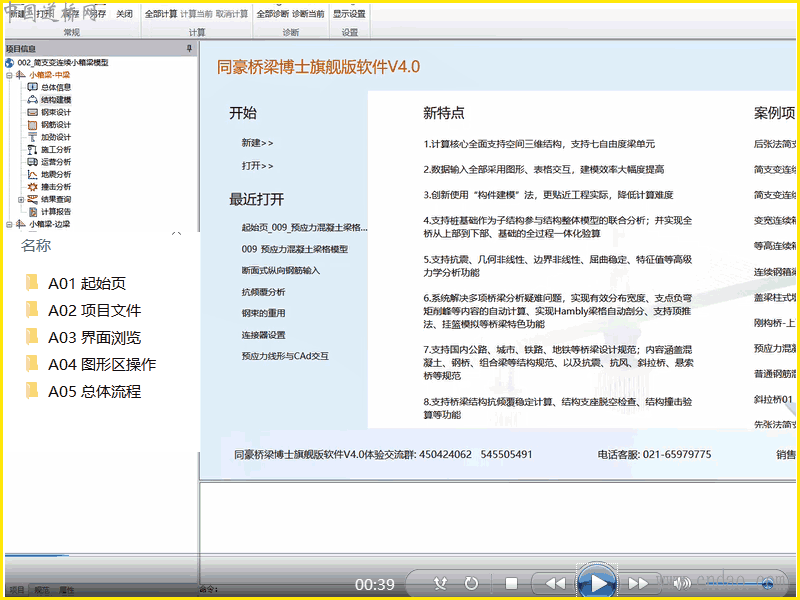
Task: Play the video with the blue play button
Action: pos(597,583)
